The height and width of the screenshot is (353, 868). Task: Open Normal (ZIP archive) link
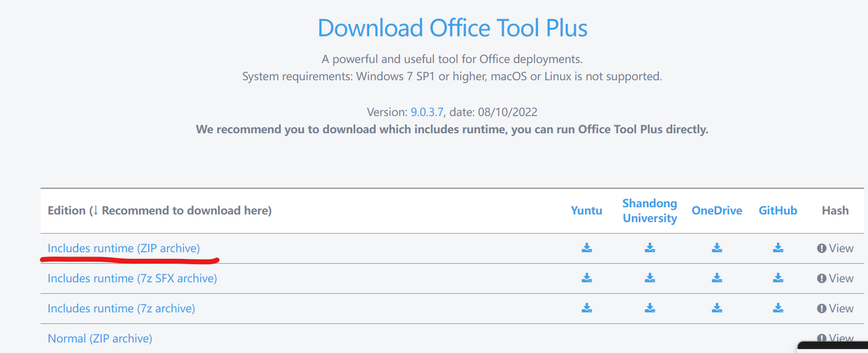100,339
